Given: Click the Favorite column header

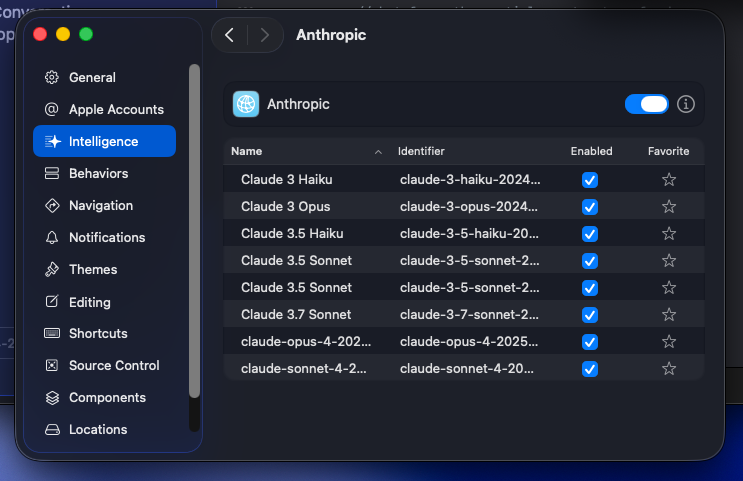Looking at the screenshot, I should click(x=669, y=151).
